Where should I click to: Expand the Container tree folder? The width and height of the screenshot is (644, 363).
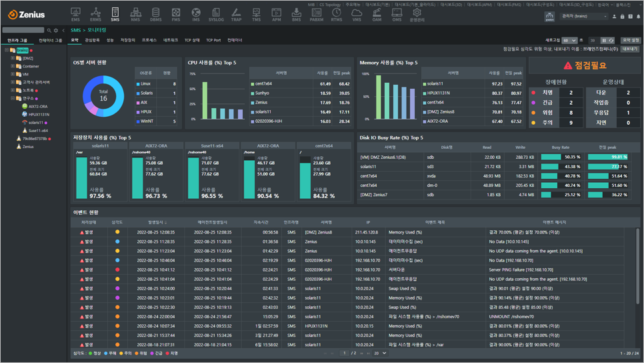[x=13, y=66]
